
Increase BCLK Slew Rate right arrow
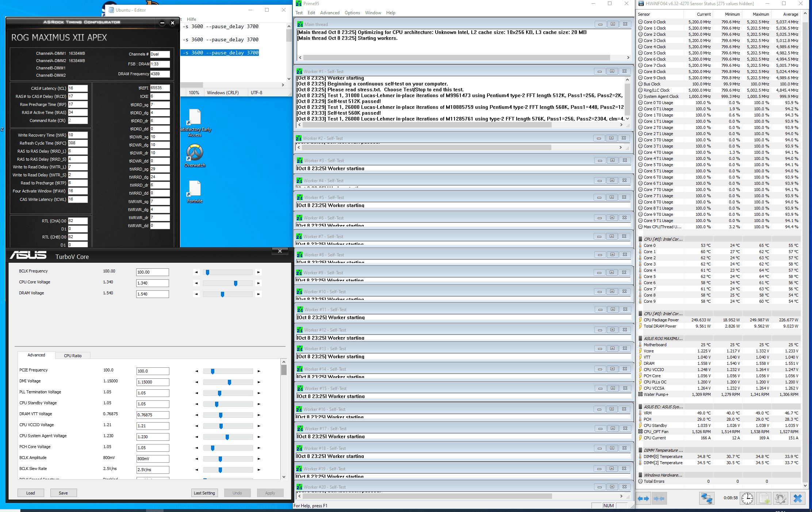point(259,470)
